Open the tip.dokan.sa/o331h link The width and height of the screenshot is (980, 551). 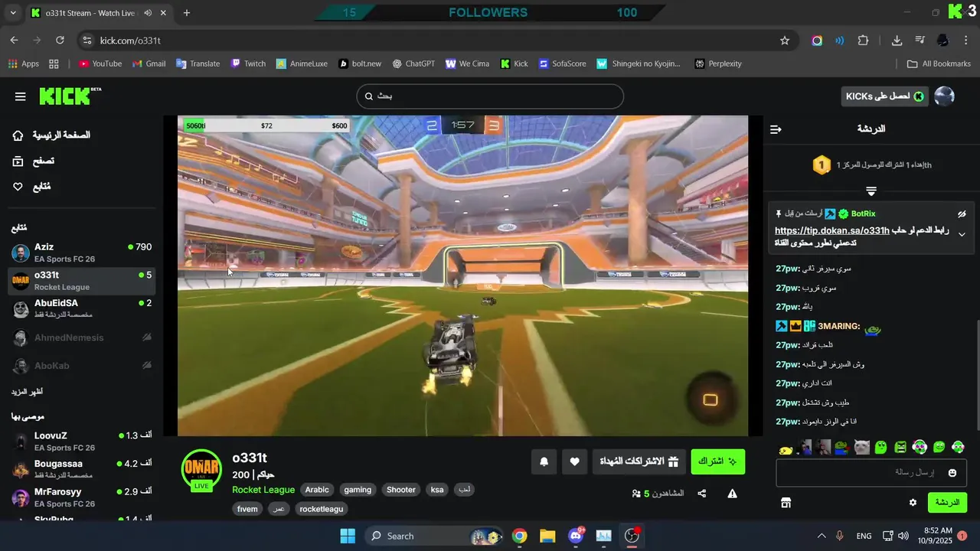click(832, 230)
